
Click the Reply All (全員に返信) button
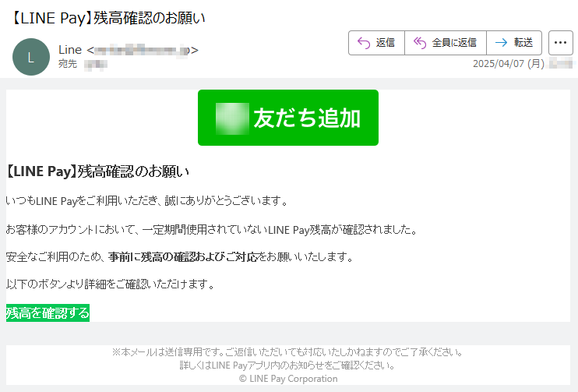coord(446,43)
